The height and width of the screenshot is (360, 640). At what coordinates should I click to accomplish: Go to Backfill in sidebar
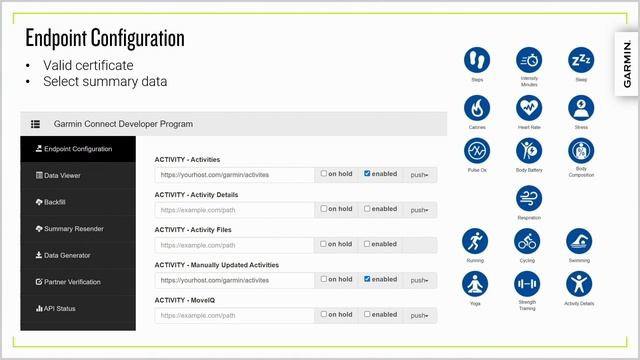(78, 202)
